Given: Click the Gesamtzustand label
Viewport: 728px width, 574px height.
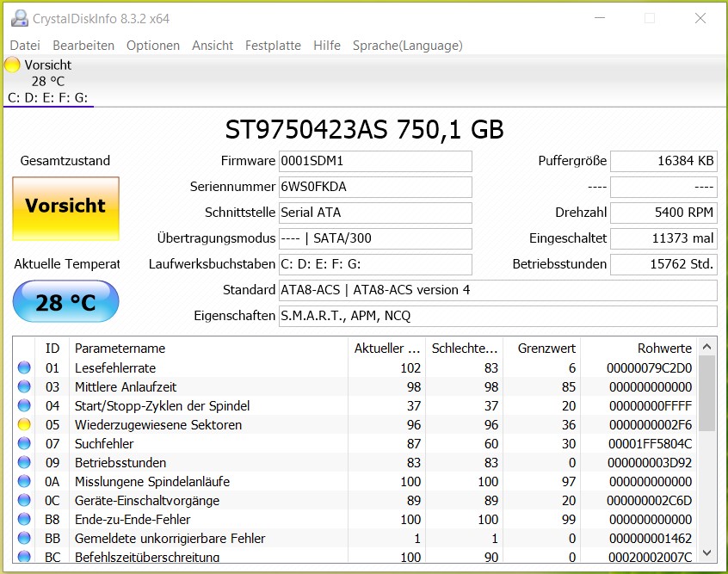Looking at the screenshot, I should click(65, 161).
